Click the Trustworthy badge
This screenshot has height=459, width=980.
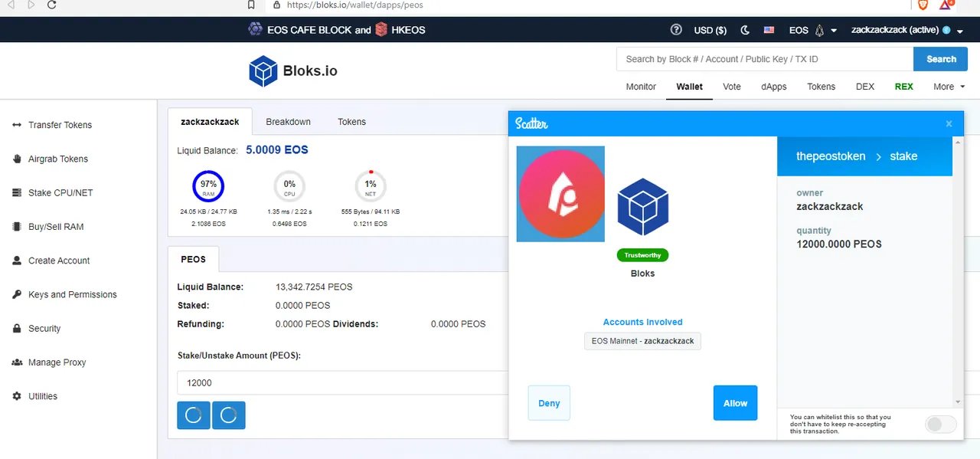[x=643, y=255]
